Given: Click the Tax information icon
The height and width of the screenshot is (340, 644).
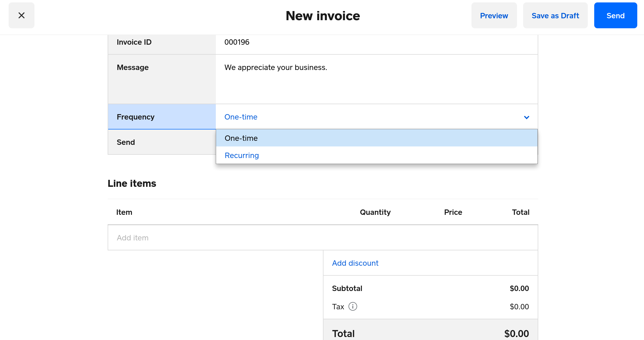Looking at the screenshot, I should (x=353, y=307).
